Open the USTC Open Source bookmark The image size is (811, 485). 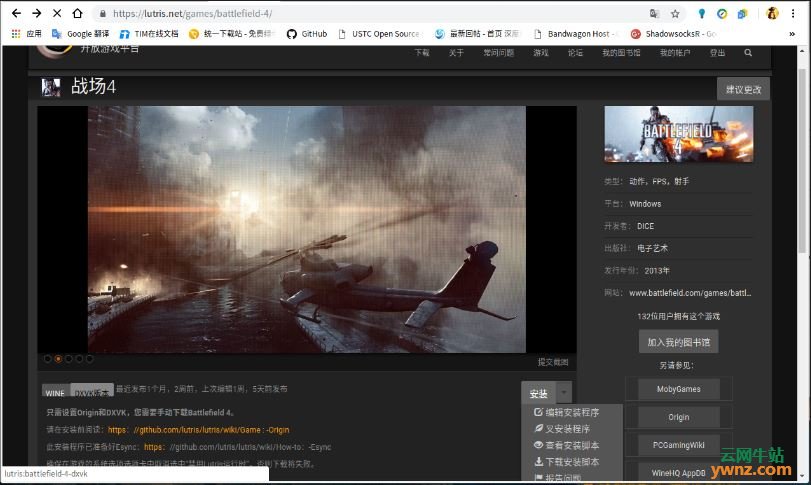coord(380,34)
